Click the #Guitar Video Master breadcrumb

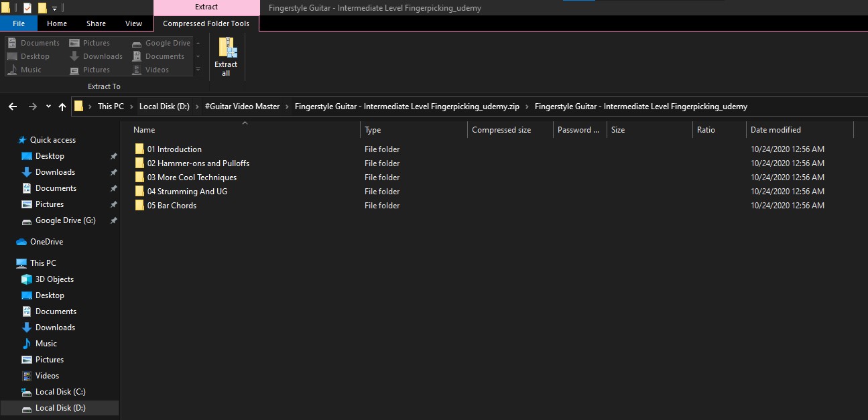coord(242,107)
